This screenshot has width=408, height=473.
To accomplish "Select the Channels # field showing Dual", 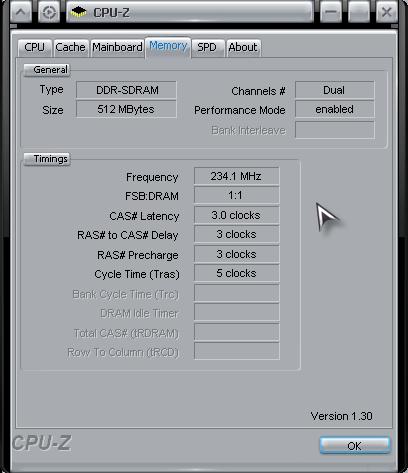I will pyautogui.click(x=334, y=90).
